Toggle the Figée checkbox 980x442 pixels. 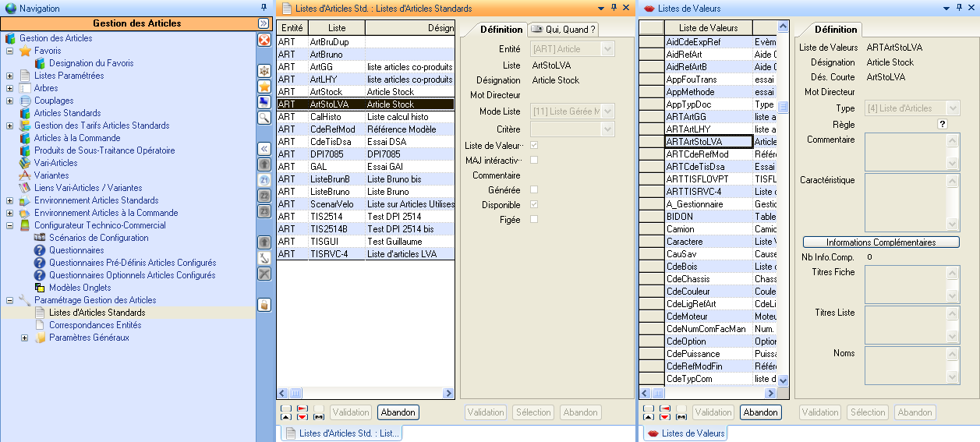[x=534, y=219]
